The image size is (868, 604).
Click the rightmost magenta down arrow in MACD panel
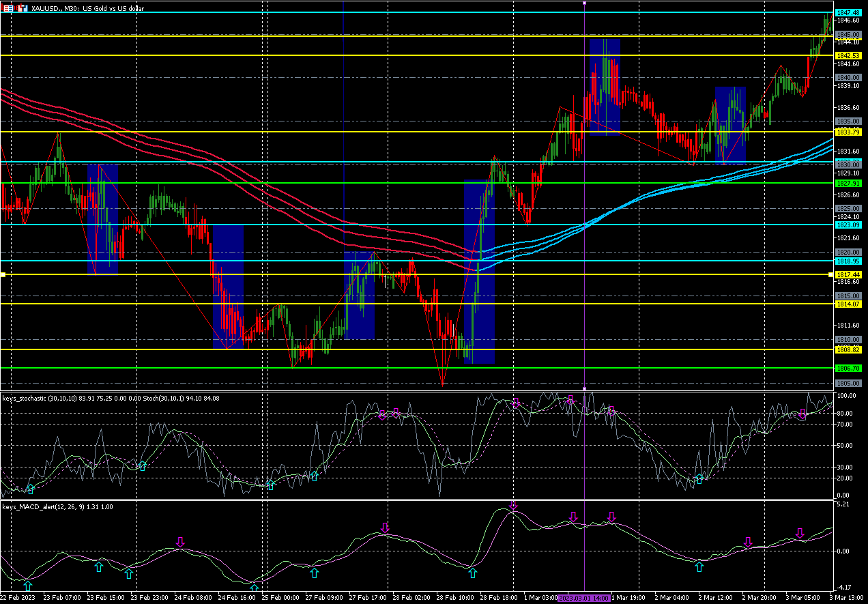(x=800, y=533)
